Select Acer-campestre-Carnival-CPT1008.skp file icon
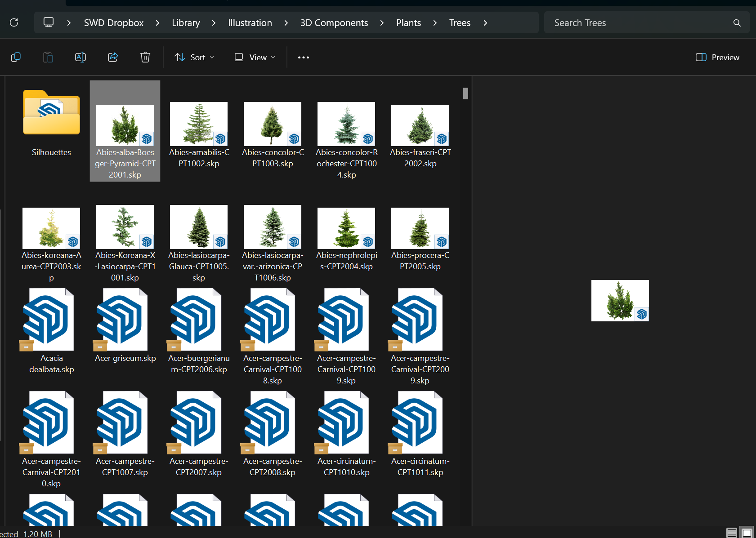 coord(269,320)
